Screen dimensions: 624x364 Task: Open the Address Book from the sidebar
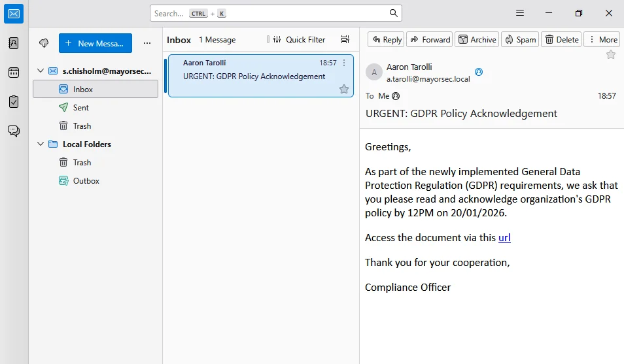coord(14,43)
